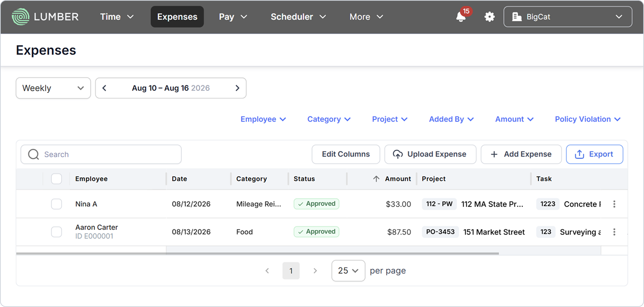Click the Upload Expense button
Viewport: 644px width, 307px height.
[x=430, y=154]
